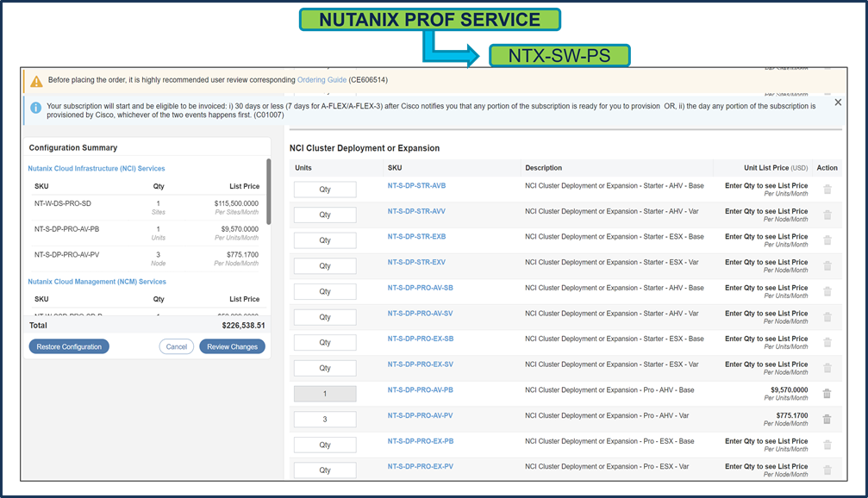The height and width of the screenshot is (498, 868).
Task: Click Qty field for NT-S-DP-STR-EXB
Action: (325, 240)
